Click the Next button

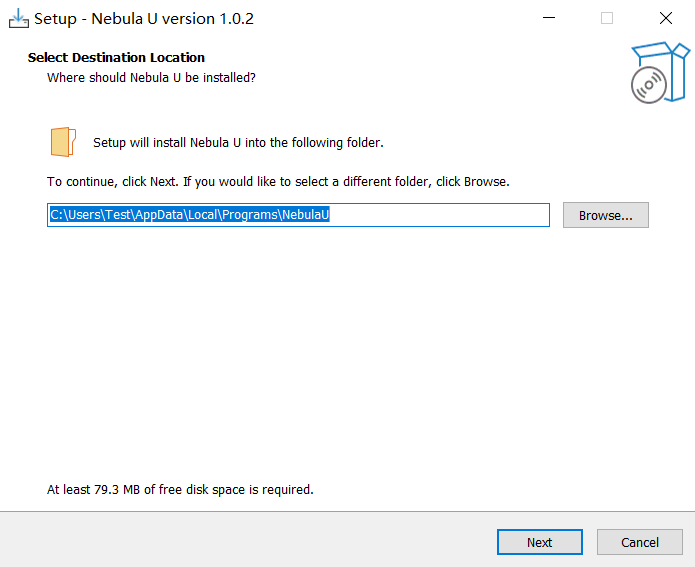pyautogui.click(x=539, y=542)
